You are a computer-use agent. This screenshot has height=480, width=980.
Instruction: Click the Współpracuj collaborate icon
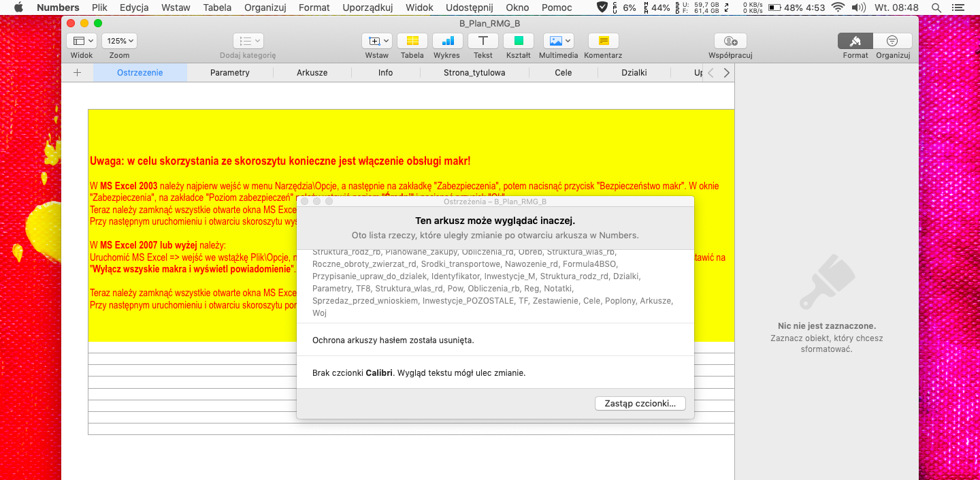point(730,41)
